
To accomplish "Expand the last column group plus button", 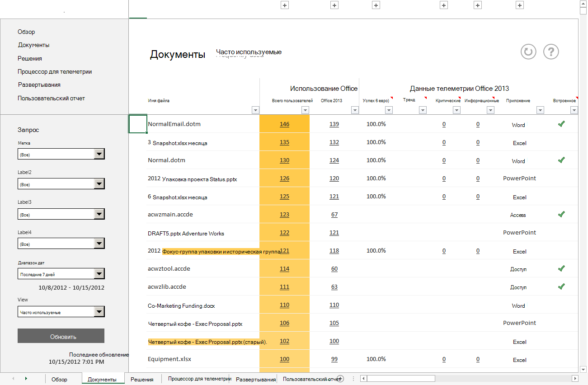I will pyautogui.click(x=520, y=5).
